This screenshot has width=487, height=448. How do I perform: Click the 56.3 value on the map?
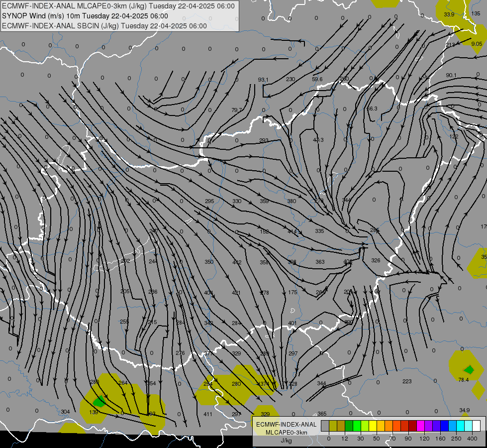coord(372,109)
